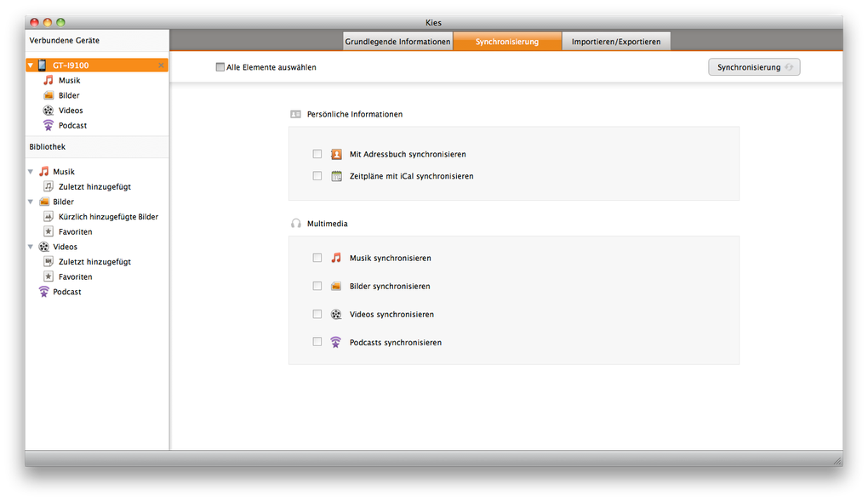Select Favoriten under library Bilder
868x501 pixels.
(75, 231)
